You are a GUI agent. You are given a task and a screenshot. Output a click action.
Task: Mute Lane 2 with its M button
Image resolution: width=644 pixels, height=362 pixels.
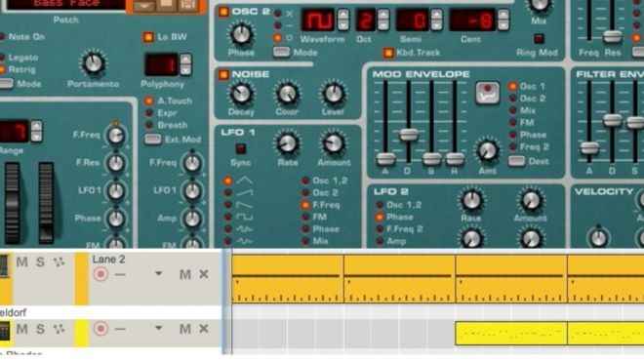tap(185, 274)
